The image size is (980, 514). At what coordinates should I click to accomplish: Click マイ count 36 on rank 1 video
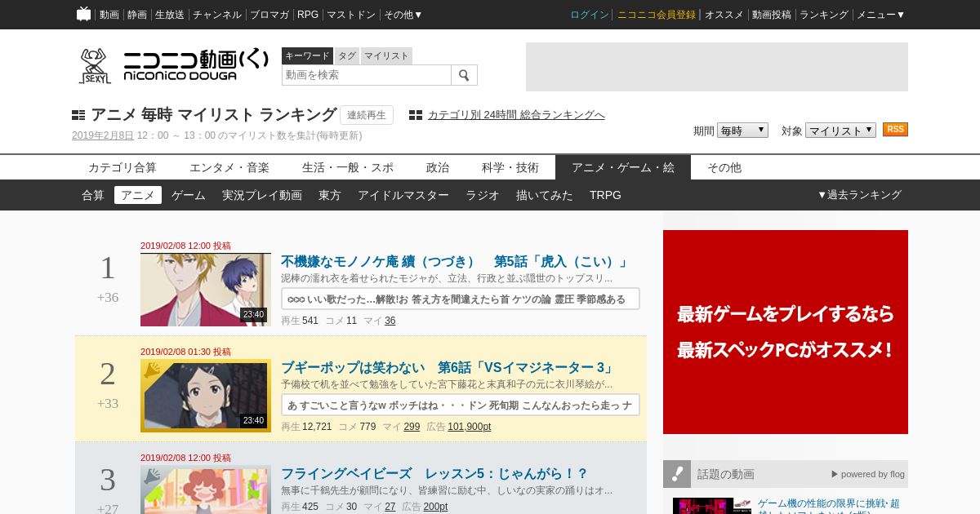pyautogui.click(x=390, y=321)
